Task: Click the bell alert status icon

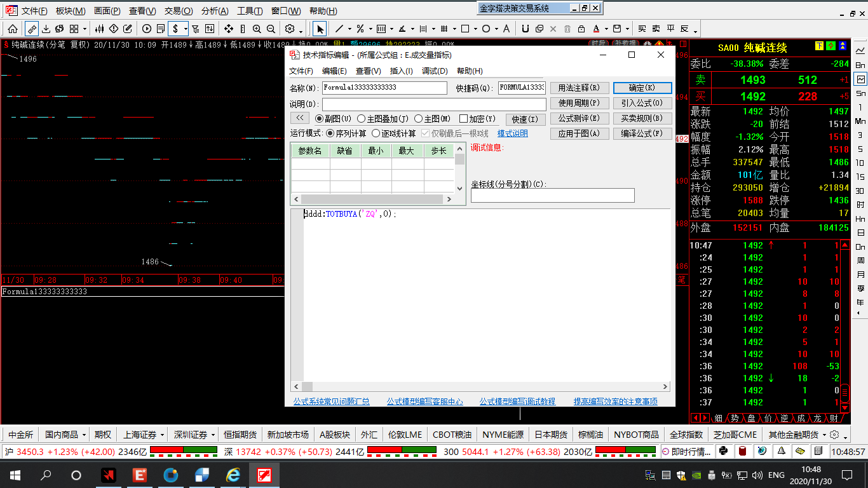Action: (x=781, y=452)
